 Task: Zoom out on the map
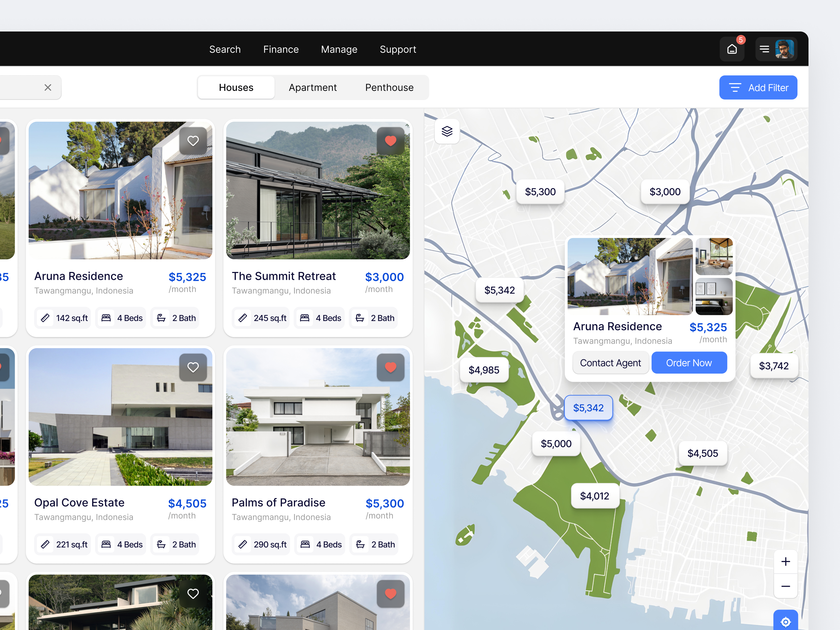point(786,586)
